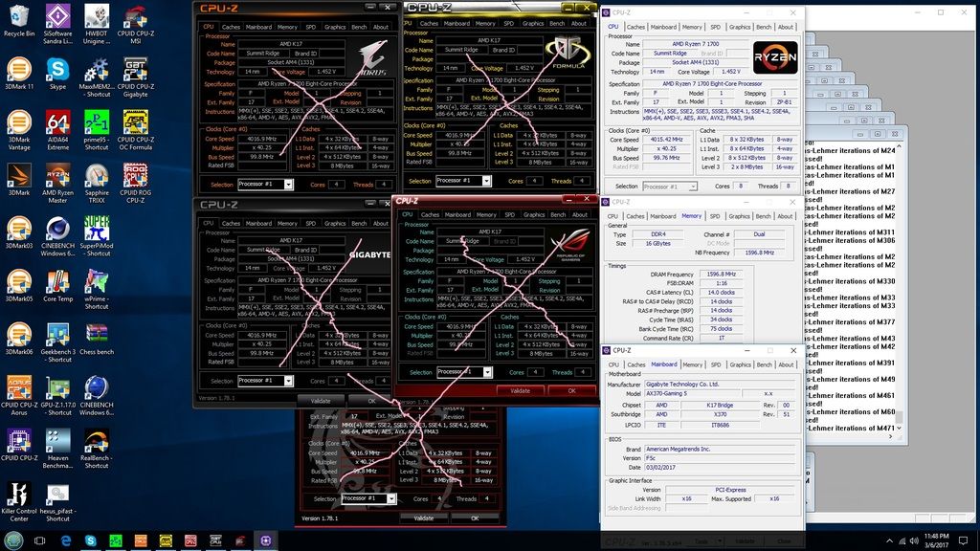Select the Heaven Benchmark desktop icon
980x551 pixels.
(x=57, y=450)
